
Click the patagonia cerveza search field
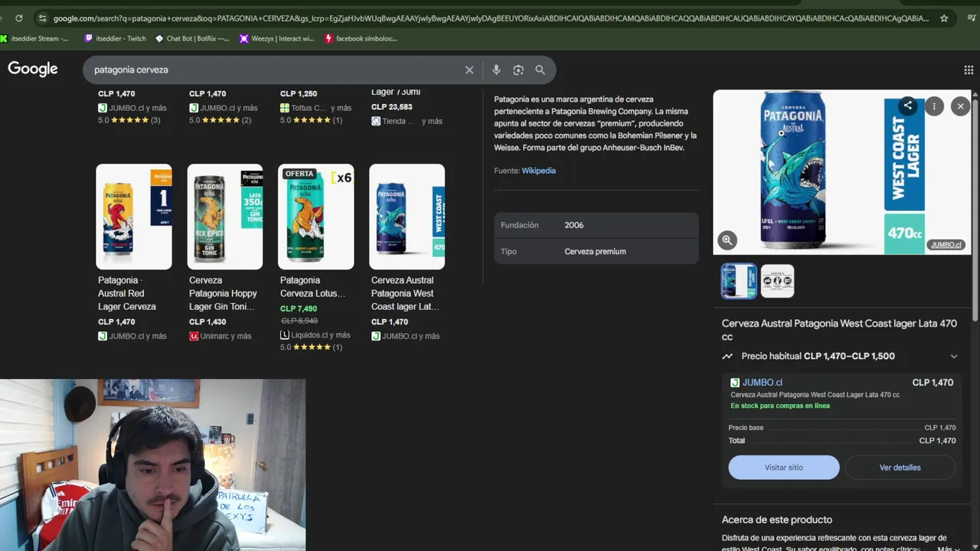point(276,70)
